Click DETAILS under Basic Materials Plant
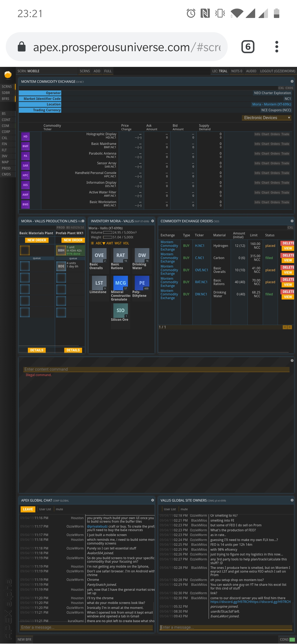 pos(37,350)
